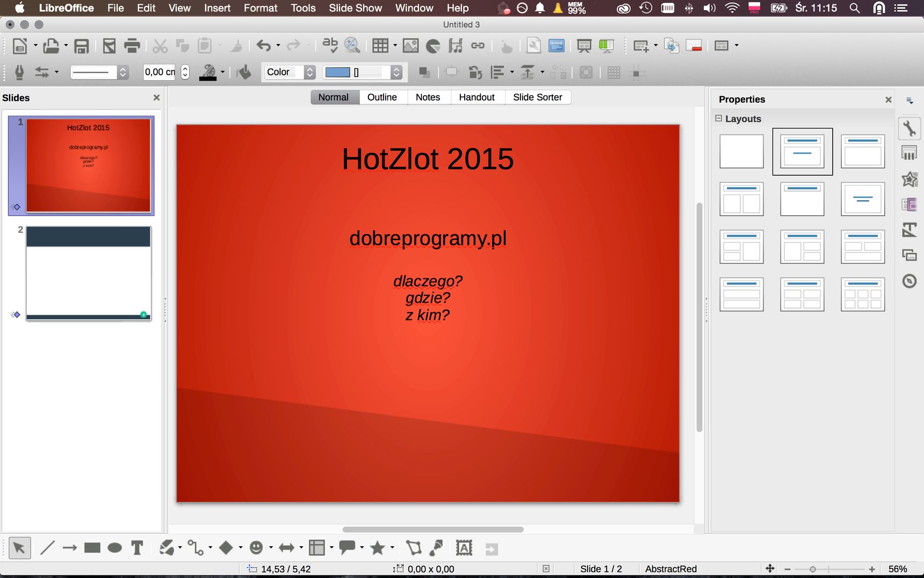This screenshot has height=578, width=924.
Task: Select the Arrow line tool
Action: [70, 548]
